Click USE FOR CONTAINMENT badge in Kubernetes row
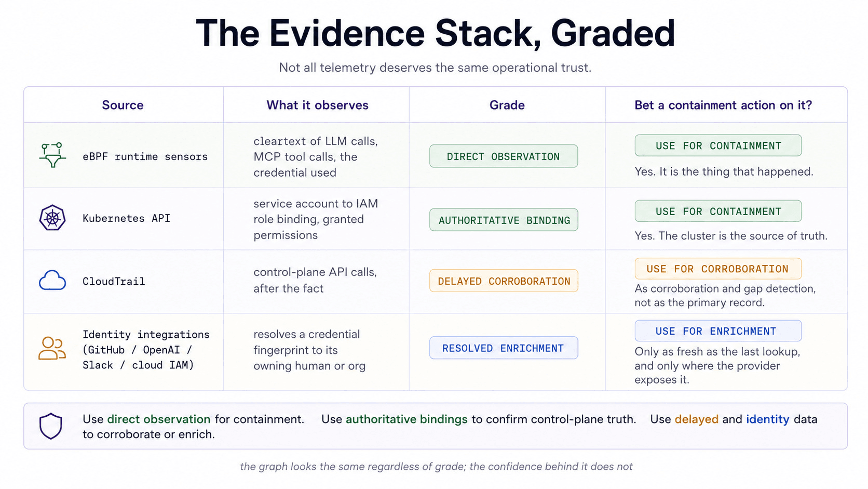The height and width of the screenshot is (489, 868). pyautogui.click(x=718, y=211)
